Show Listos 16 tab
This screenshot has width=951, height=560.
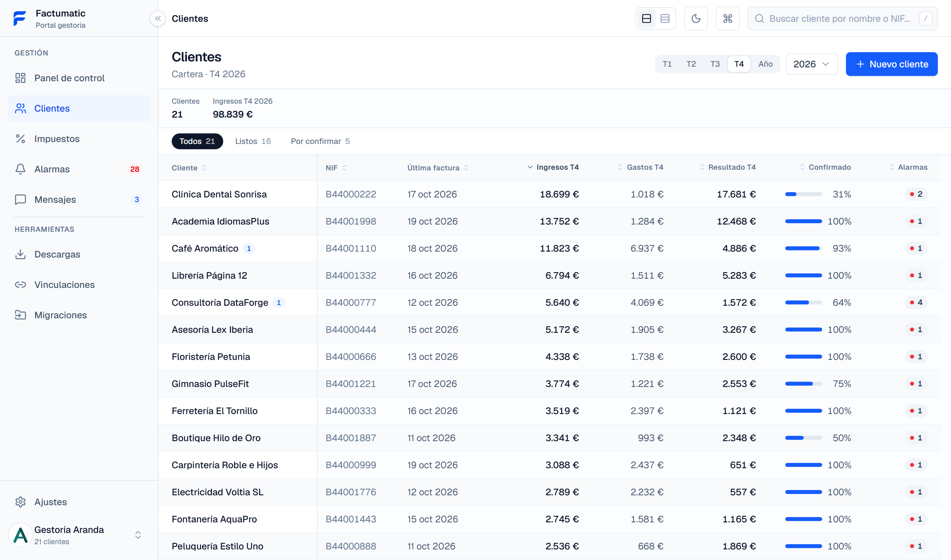tap(253, 141)
